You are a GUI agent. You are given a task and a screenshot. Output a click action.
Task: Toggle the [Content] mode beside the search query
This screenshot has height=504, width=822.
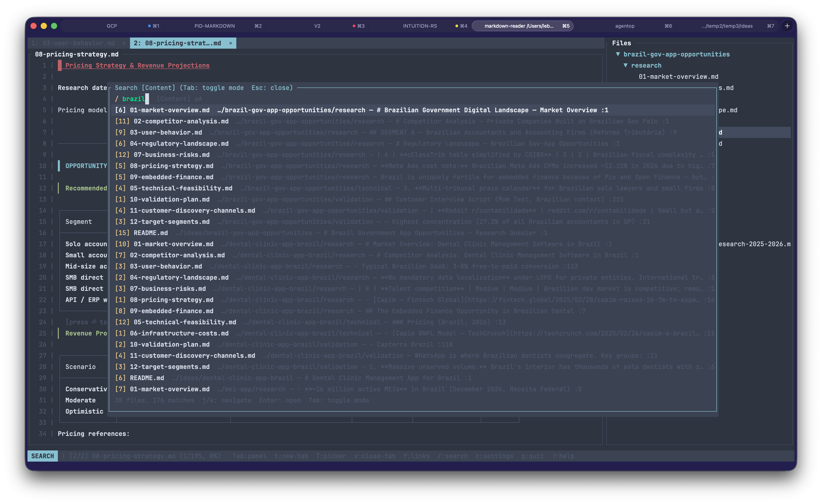click(174, 99)
